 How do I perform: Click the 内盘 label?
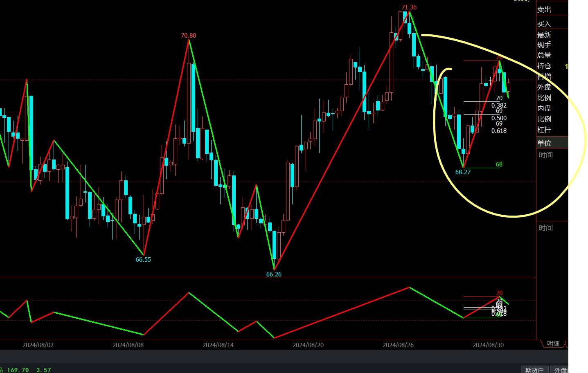point(544,108)
